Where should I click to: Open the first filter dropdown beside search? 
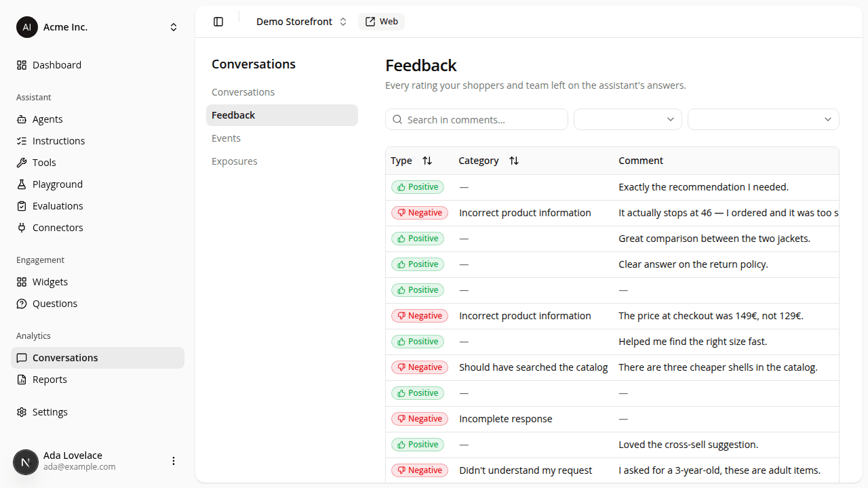[628, 119]
